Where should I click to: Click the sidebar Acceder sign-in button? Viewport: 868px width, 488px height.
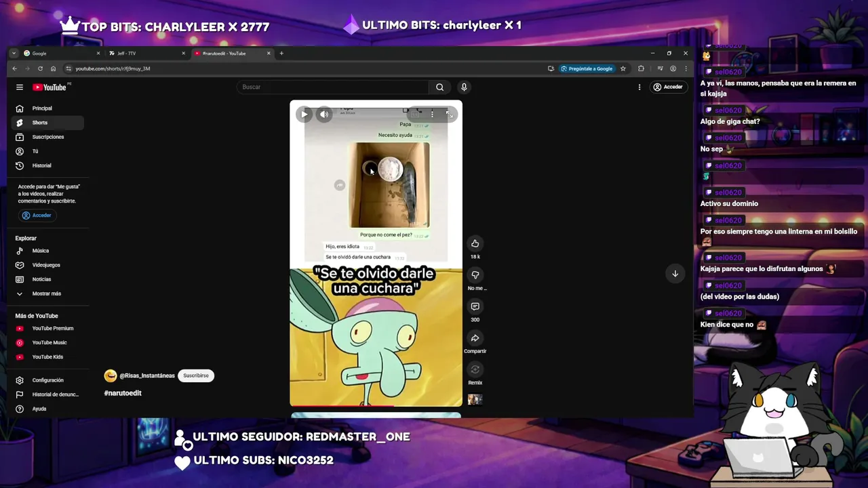point(37,216)
